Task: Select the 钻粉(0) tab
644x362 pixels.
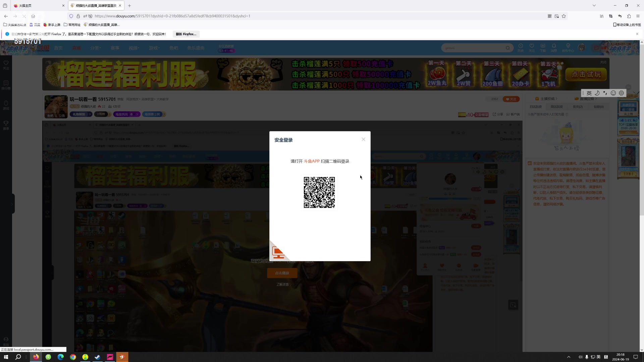Action: coord(599,107)
